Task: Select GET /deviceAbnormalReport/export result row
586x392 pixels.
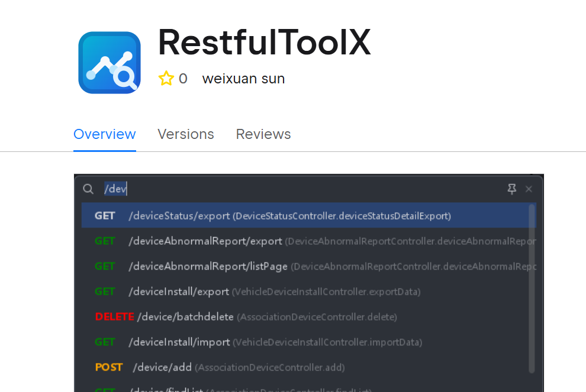Action: (309, 241)
